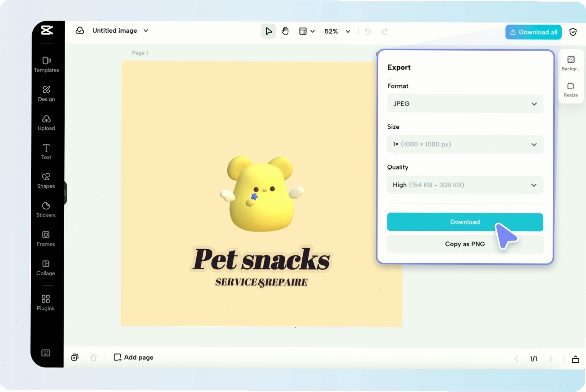Click the Add page button
Screen dimensions: 586x392
(134, 357)
